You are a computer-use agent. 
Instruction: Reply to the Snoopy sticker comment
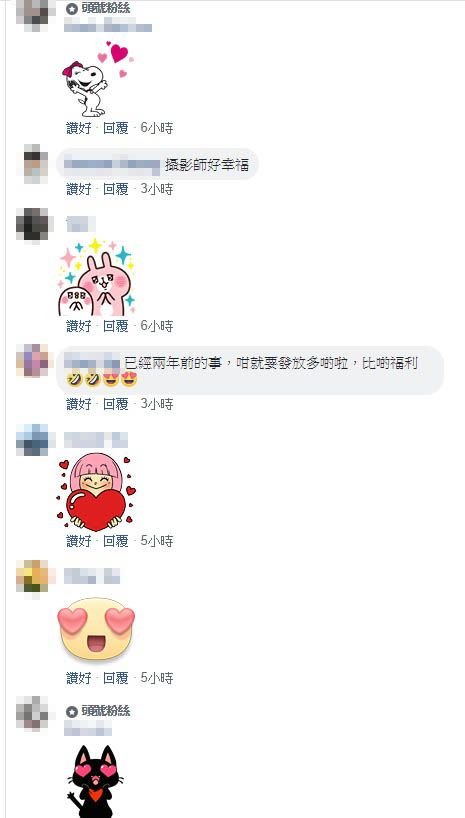point(115,128)
